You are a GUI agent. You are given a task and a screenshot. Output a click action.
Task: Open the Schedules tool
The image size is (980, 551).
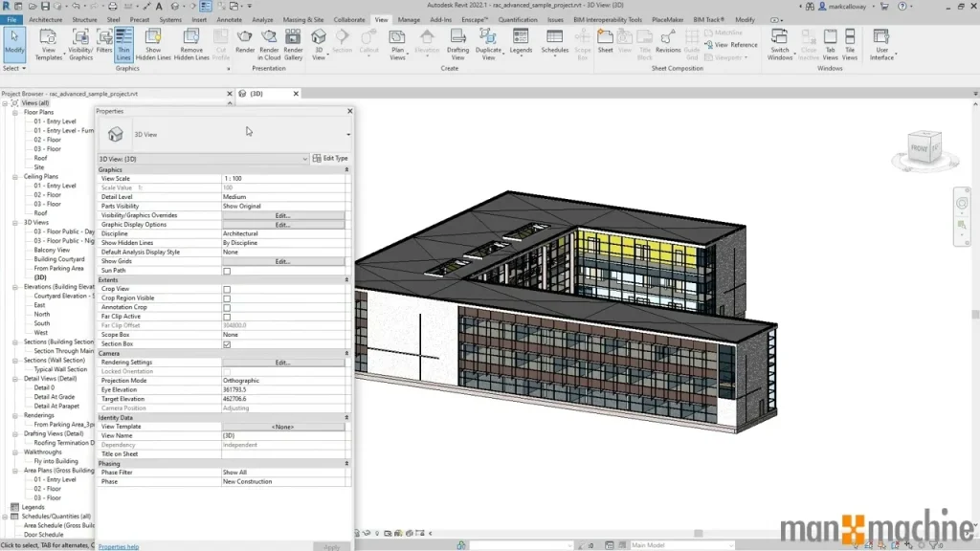click(554, 42)
